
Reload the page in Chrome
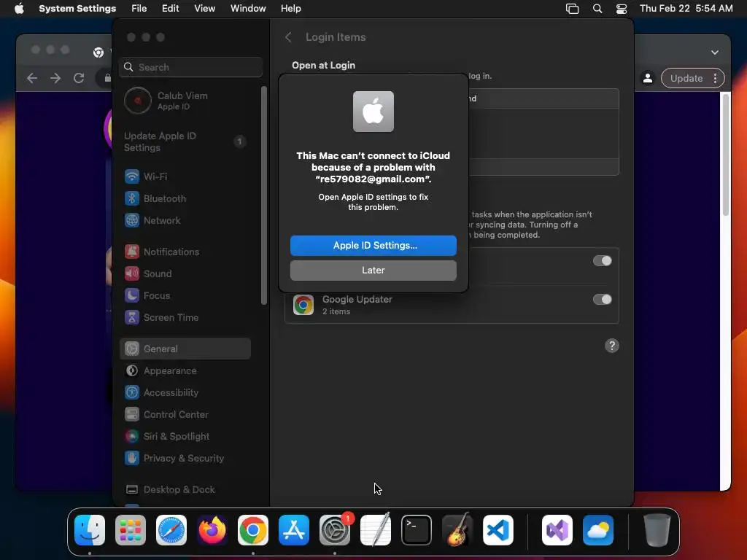(x=79, y=78)
